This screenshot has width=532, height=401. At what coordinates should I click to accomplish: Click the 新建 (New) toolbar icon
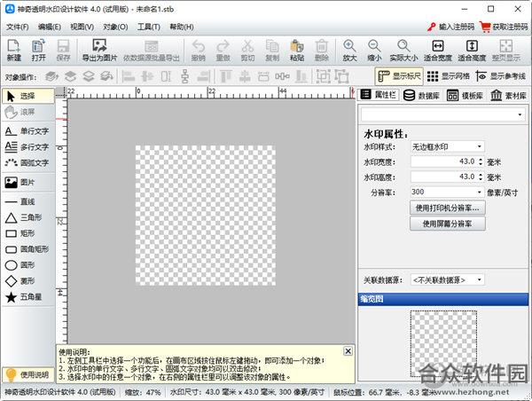[14, 51]
